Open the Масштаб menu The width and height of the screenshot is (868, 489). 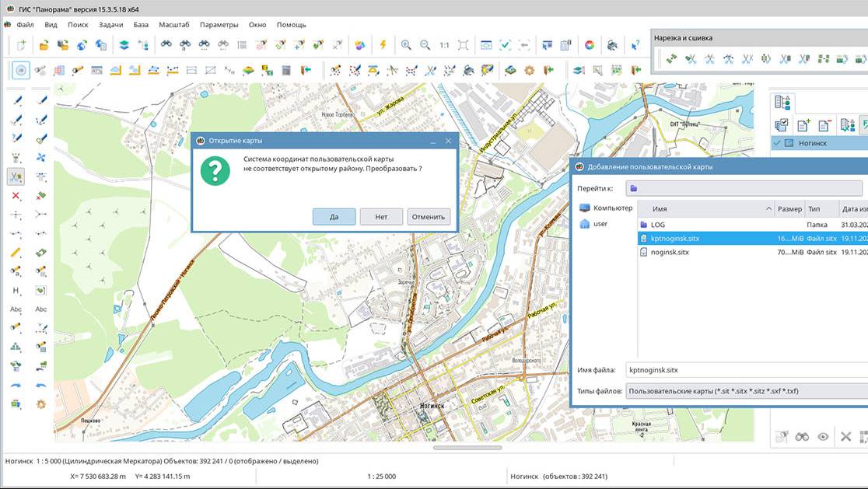pos(174,25)
